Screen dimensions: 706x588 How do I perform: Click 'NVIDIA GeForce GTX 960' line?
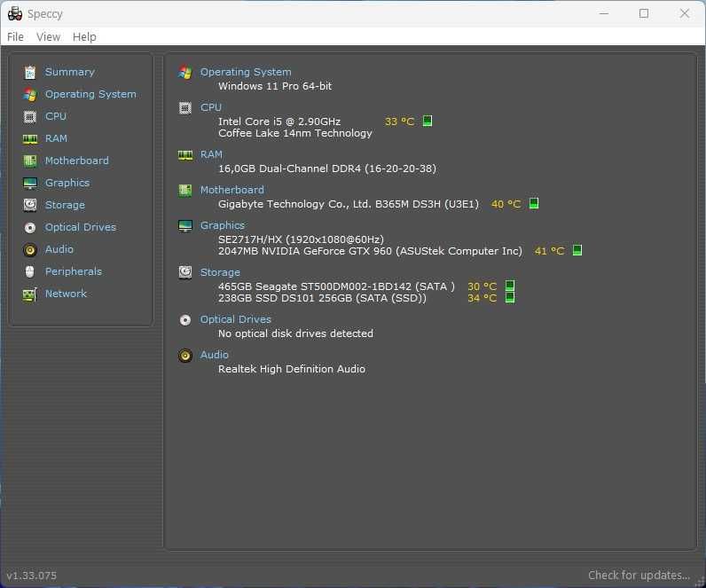pos(370,251)
